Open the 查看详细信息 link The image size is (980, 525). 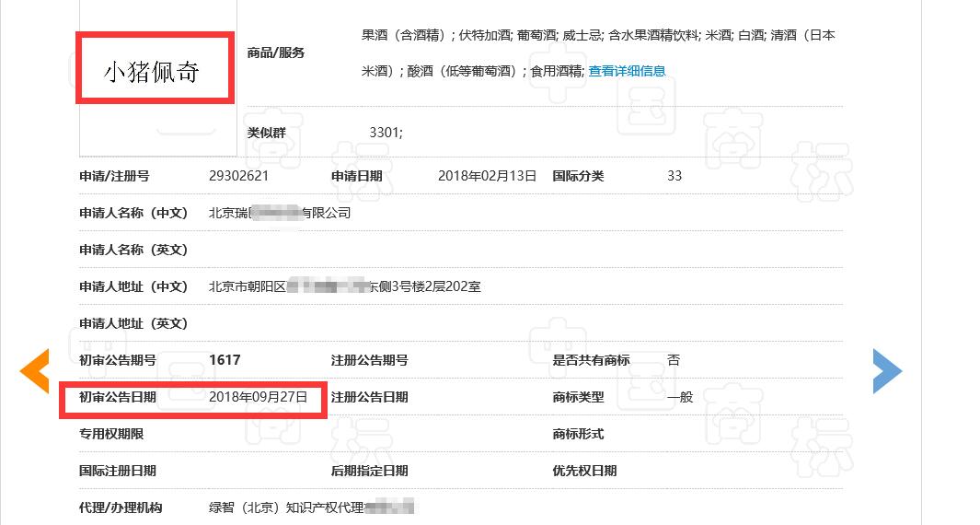tap(627, 71)
